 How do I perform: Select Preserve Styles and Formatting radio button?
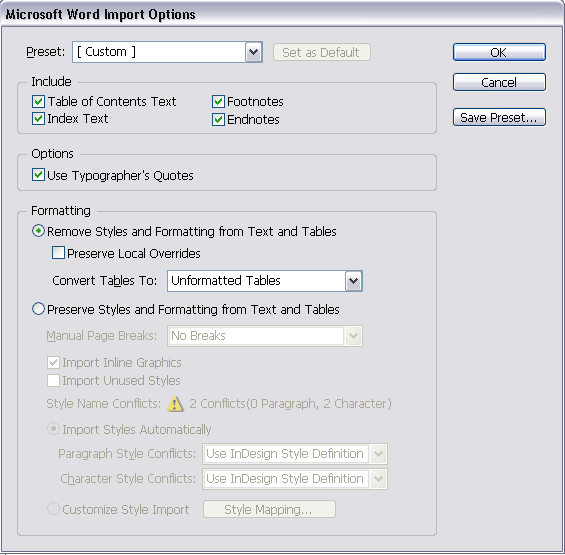coord(38,309)
